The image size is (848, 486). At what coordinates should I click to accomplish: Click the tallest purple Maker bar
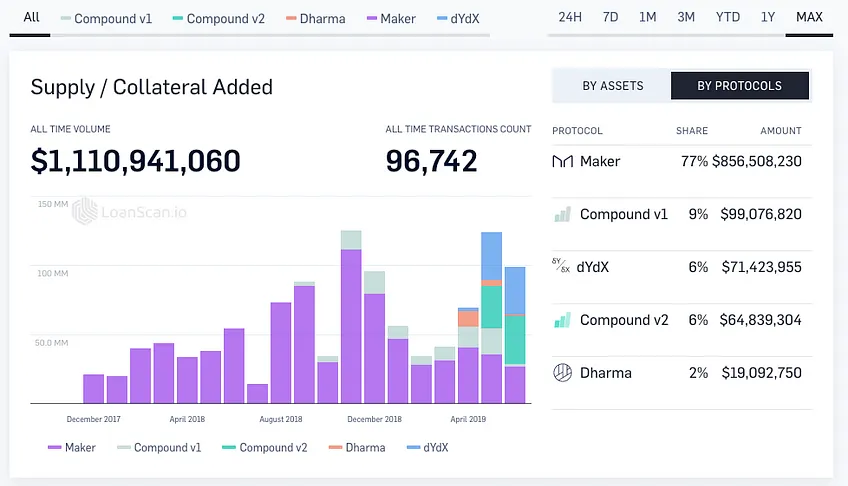point(351,326)
